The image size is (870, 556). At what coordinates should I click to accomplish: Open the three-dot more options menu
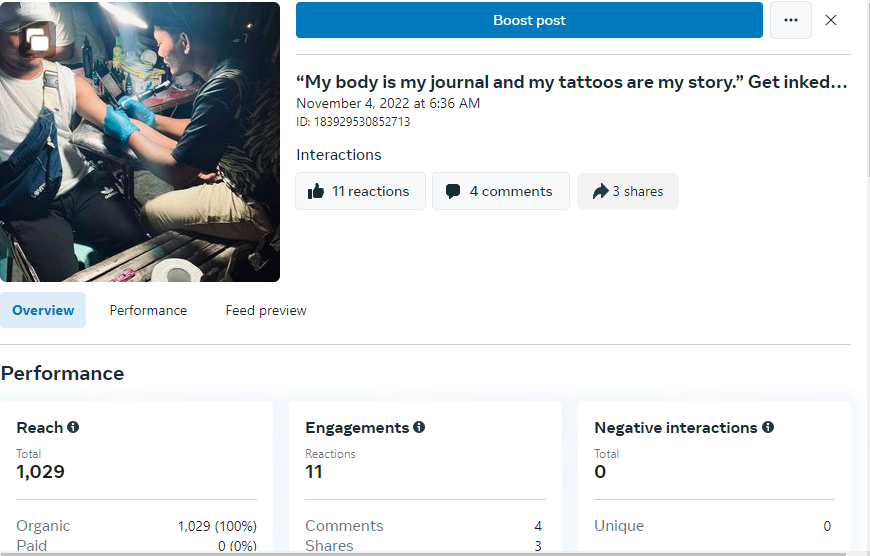(x=790, y=20)
